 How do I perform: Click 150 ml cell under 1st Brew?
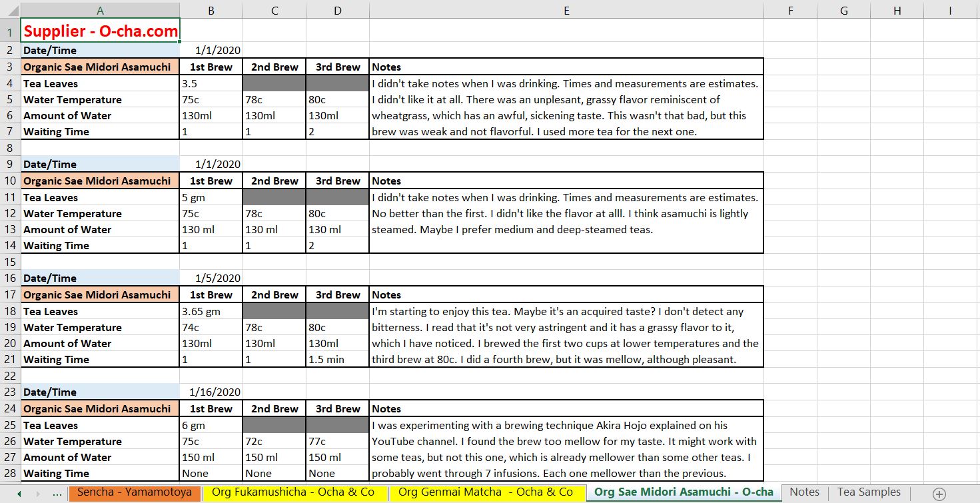click(211, 457)
